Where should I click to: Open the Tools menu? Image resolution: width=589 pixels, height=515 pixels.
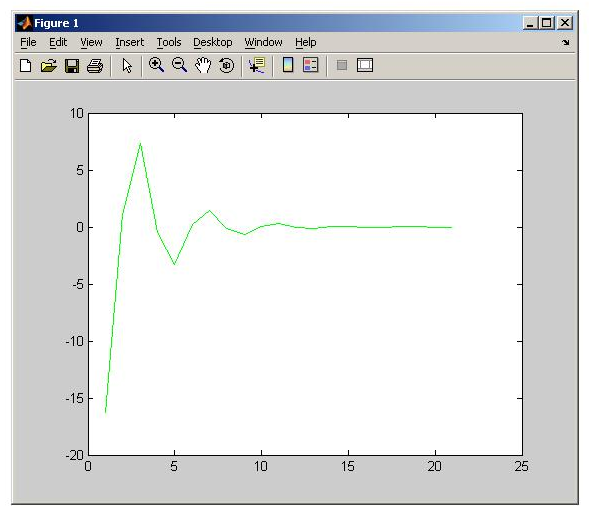point(169,42)
